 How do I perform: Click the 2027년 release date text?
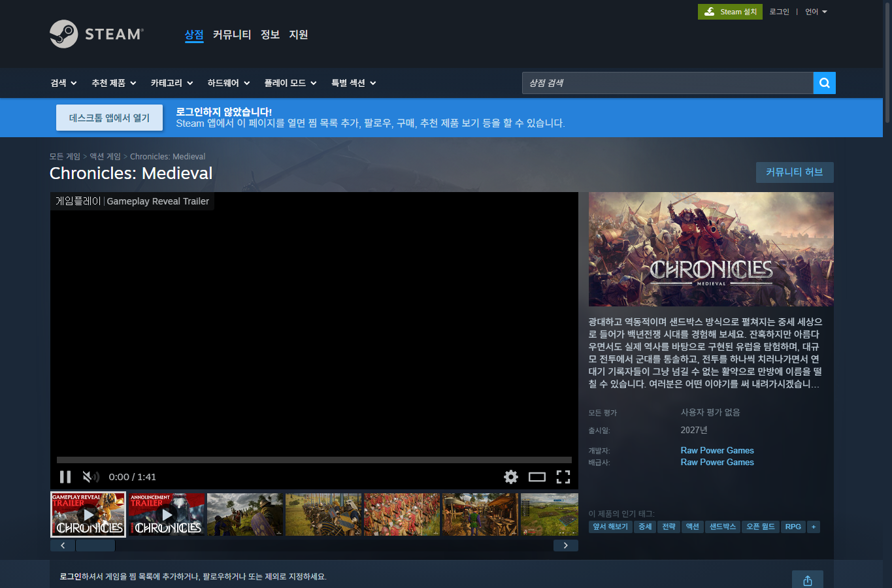click(694, 430)
